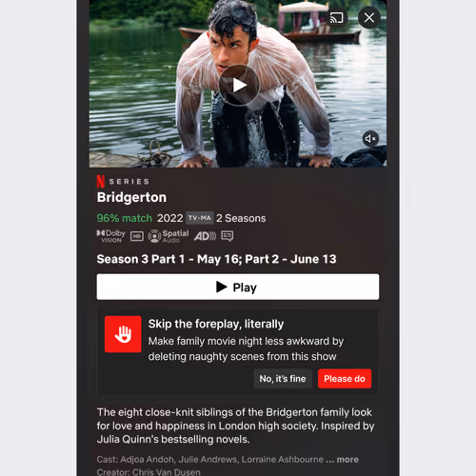Tap the subtitles caption icon
Screen dimensions: 476x476
point(228,236)
